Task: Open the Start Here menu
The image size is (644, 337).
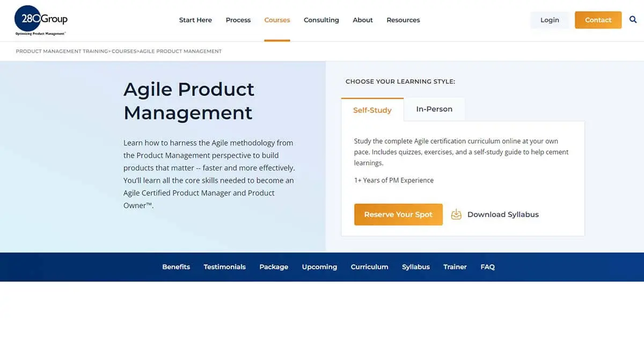Action: click(195, 20)
